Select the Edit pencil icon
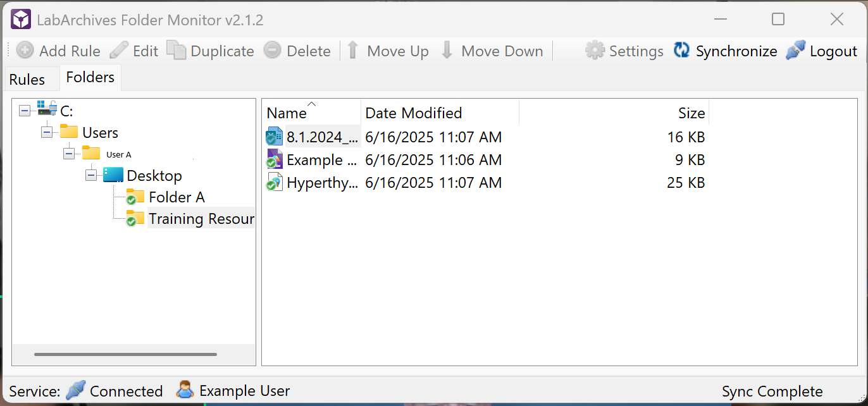Screen dimensions: 868x406 pyautogui.click(x=118, y=50)
